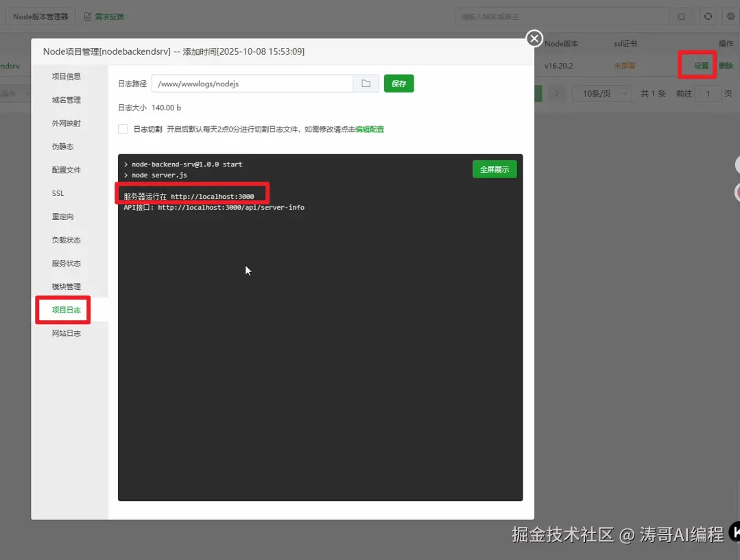Screen dimensions: 740x560
Task: Refresh the project list with the refresh icon
Action: [707, 16]
